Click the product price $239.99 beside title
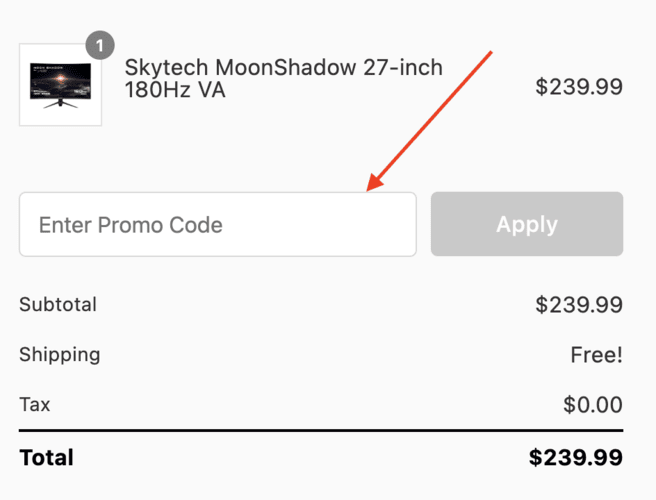This screenshot has height=500, width=656. pyautogui.click(x=578, y=87)
